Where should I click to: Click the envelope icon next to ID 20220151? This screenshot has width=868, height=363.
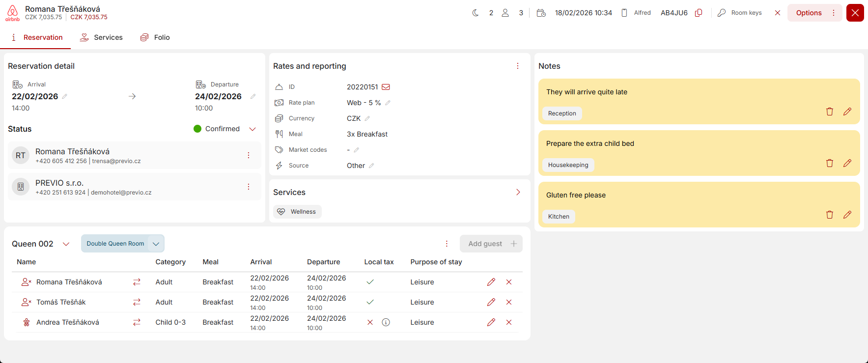(386, 87)
